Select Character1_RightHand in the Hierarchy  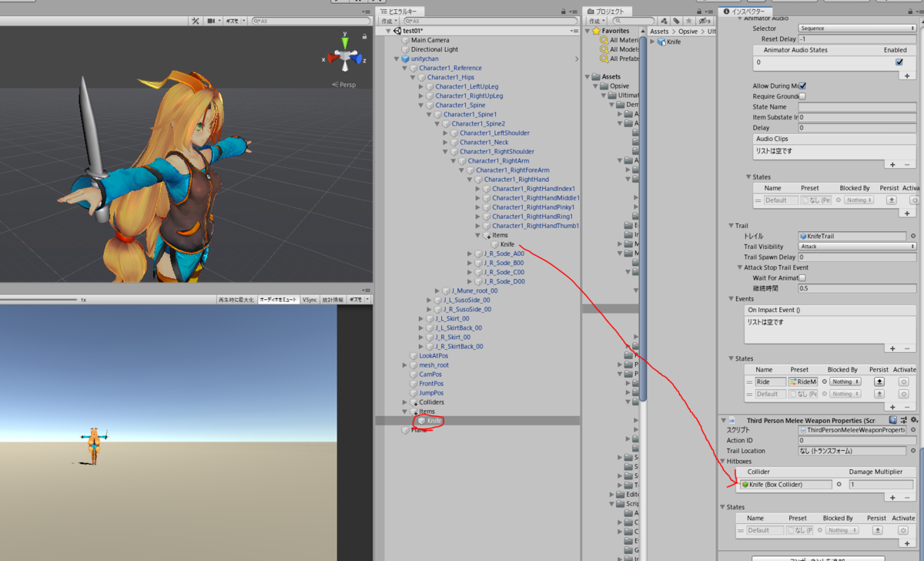coord(516,179)
